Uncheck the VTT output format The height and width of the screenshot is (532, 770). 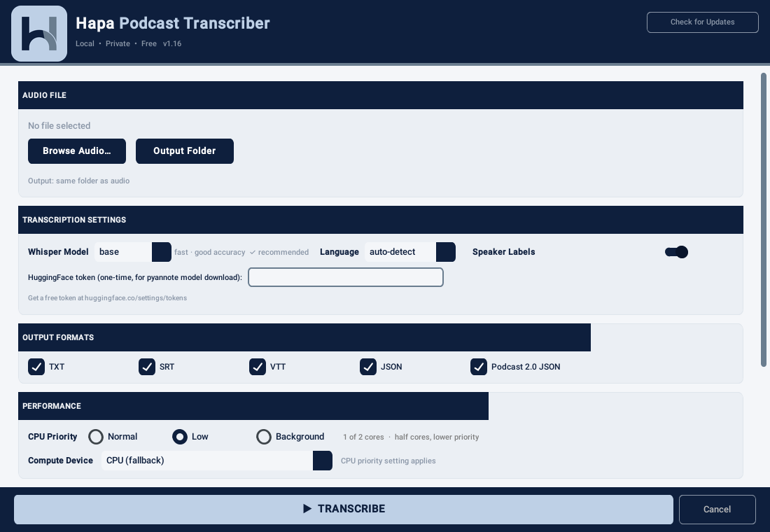258,367
